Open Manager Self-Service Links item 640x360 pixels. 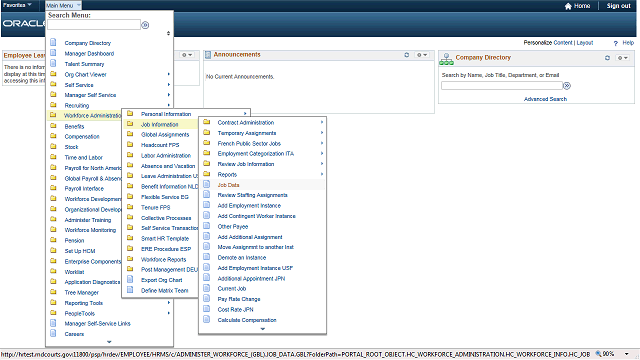pos(98,323)
